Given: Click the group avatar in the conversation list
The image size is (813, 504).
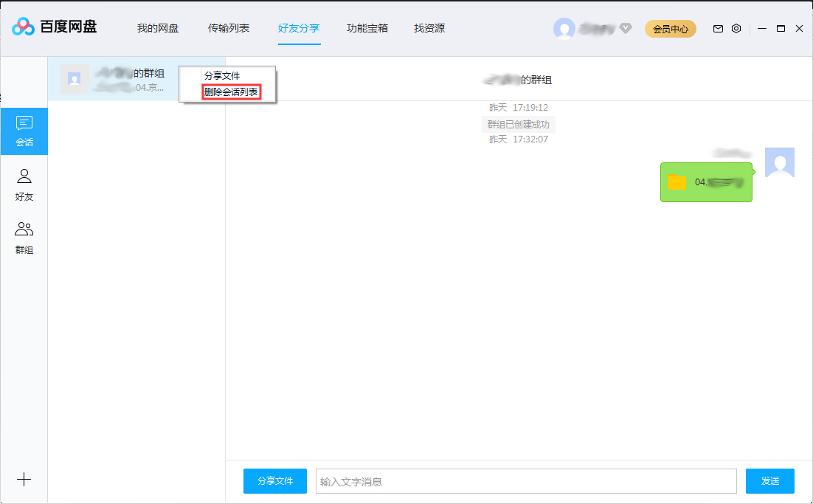Looking at the screenshot, I should point(75,78).
